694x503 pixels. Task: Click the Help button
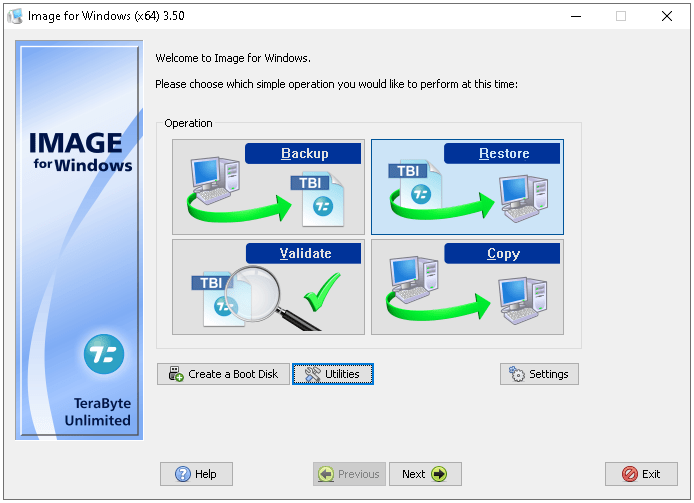[197, 474]
